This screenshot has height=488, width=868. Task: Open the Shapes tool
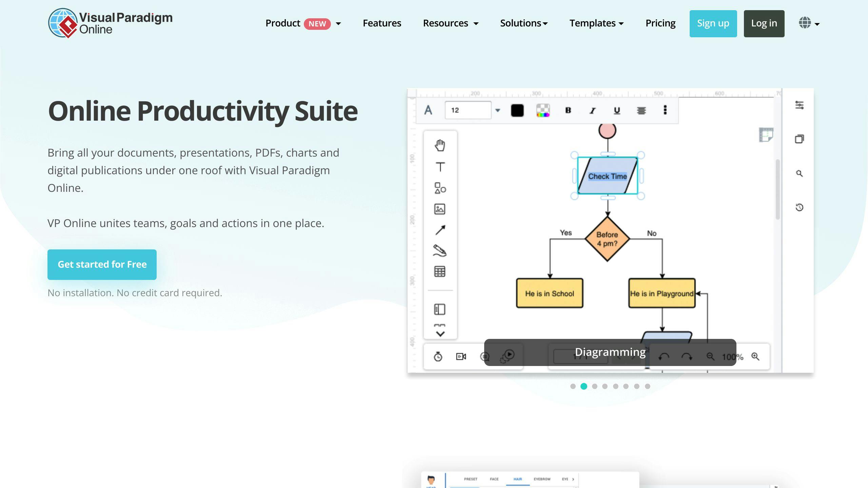(439, 189)
